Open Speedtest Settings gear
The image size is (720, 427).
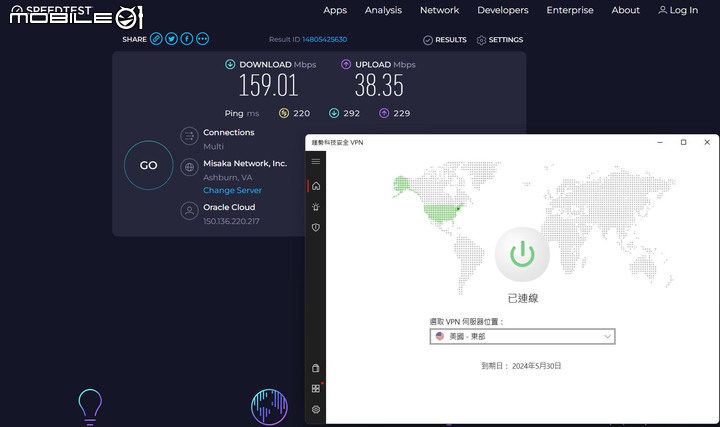click(481, 40)
